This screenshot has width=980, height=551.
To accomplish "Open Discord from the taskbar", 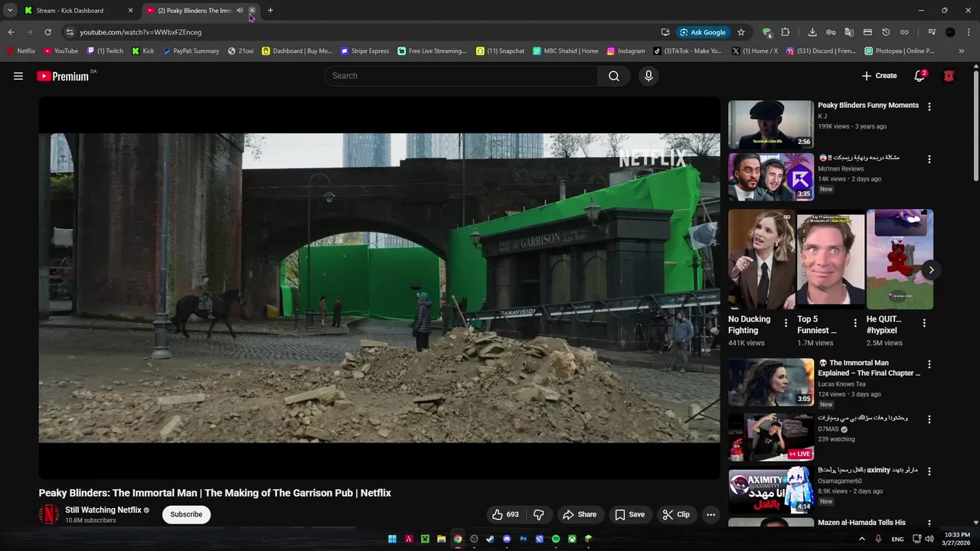I will click(507, 539).
